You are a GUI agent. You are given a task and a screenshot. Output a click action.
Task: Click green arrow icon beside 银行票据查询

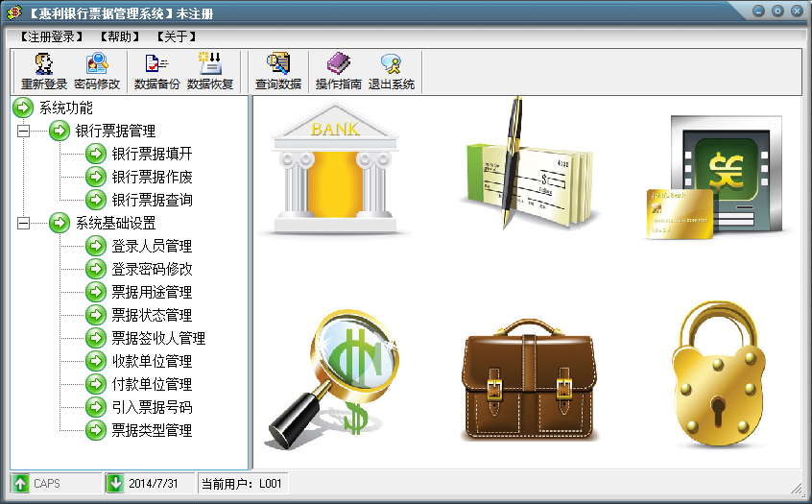click(96, 200)
